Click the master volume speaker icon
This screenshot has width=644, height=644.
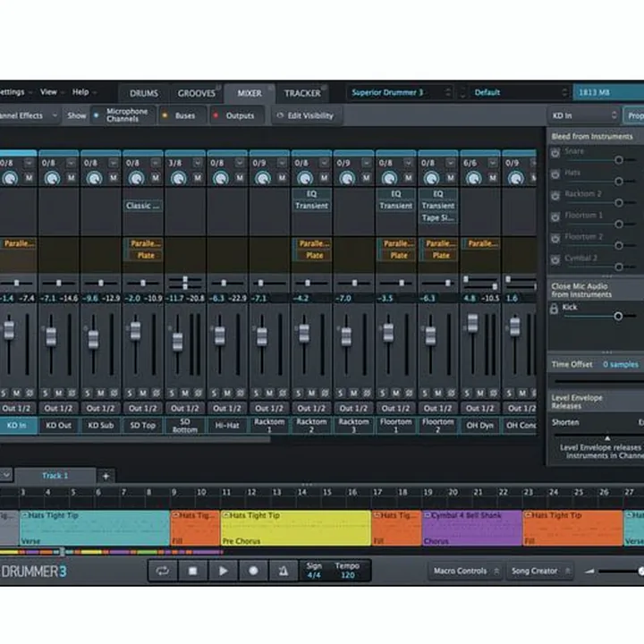589,571
